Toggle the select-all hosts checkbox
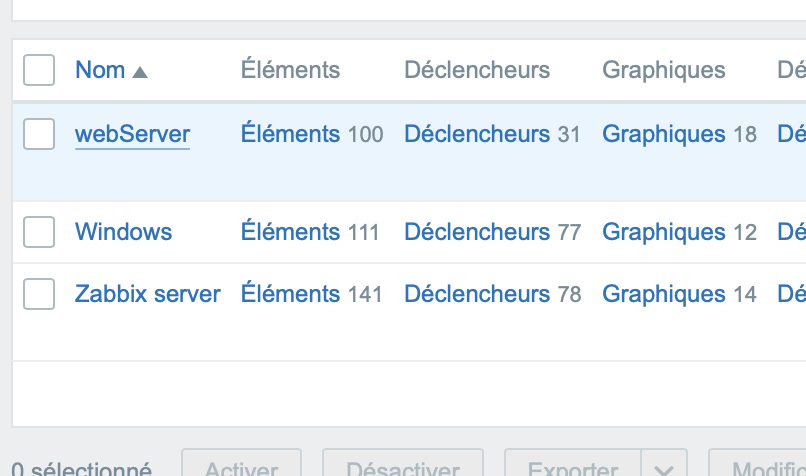The width and height of the screenshot is (806, 476). tap(39, 70)
